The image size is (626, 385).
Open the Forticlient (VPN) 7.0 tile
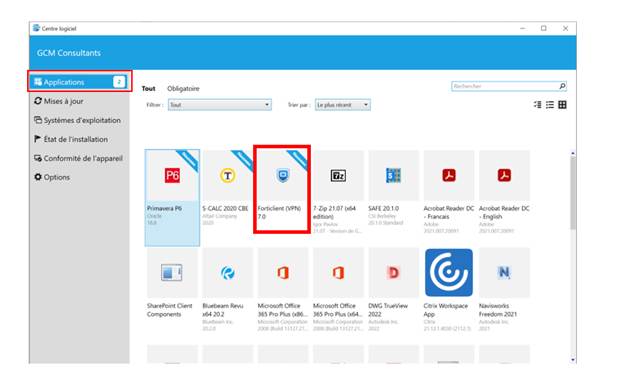point(282,189)
